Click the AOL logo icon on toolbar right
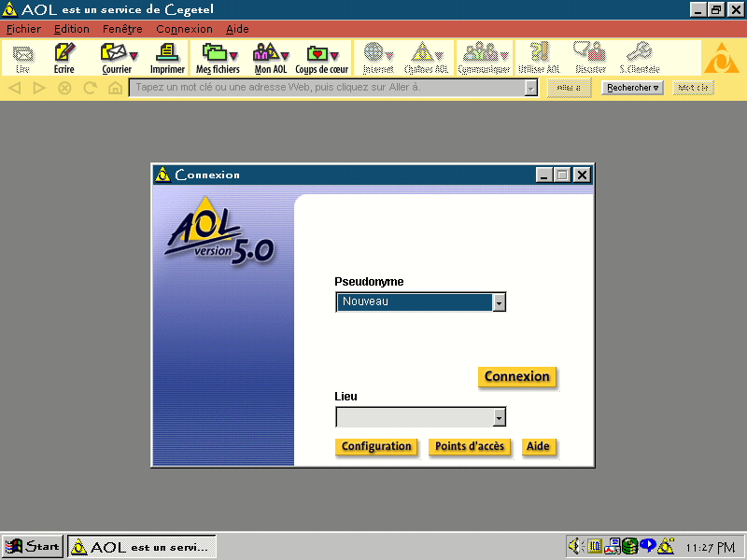The height and width of the screenshot is (560, 747). click(722, 58)
